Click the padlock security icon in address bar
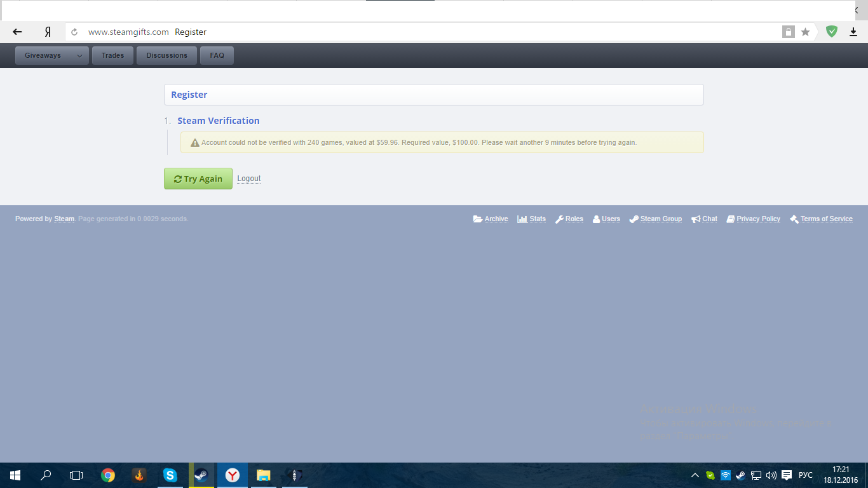The image size is (868, 488). pyautogui.click(x=788, y=32)
